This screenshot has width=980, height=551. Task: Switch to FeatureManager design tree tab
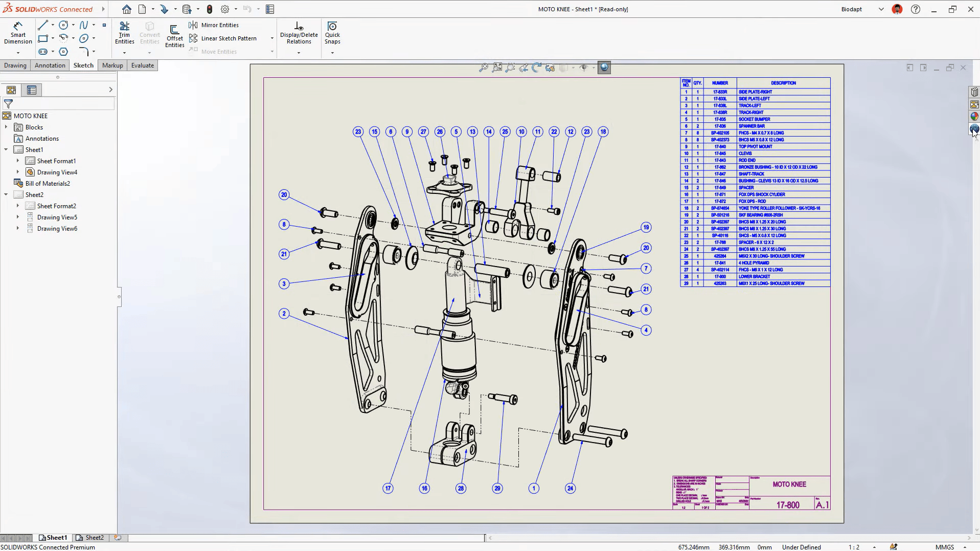coord(11,90)
